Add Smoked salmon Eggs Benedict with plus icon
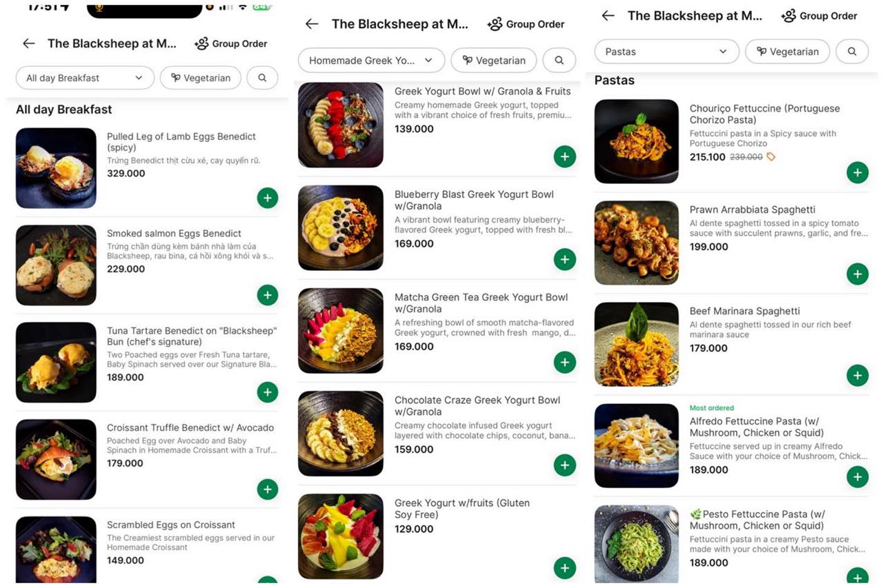This screenshot has width=883, height=588. (268, 295)
